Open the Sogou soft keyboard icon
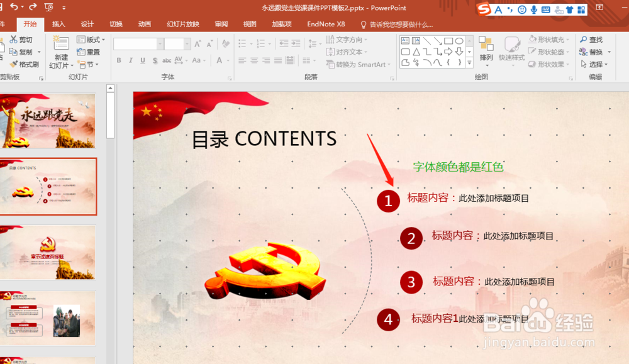 pos(545,9)
